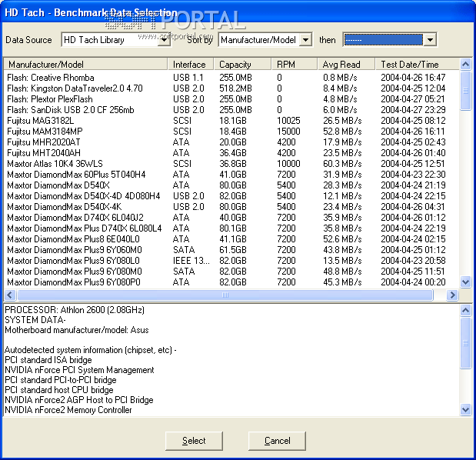
Task: Click the Cancel button
Action: pyautogui.click(x=277, y=441)
